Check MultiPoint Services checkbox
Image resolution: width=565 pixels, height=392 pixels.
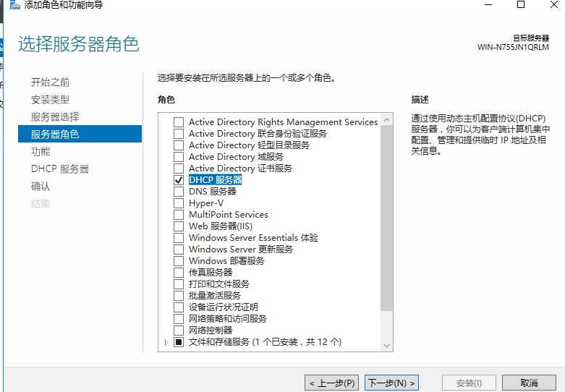(179, 214)
